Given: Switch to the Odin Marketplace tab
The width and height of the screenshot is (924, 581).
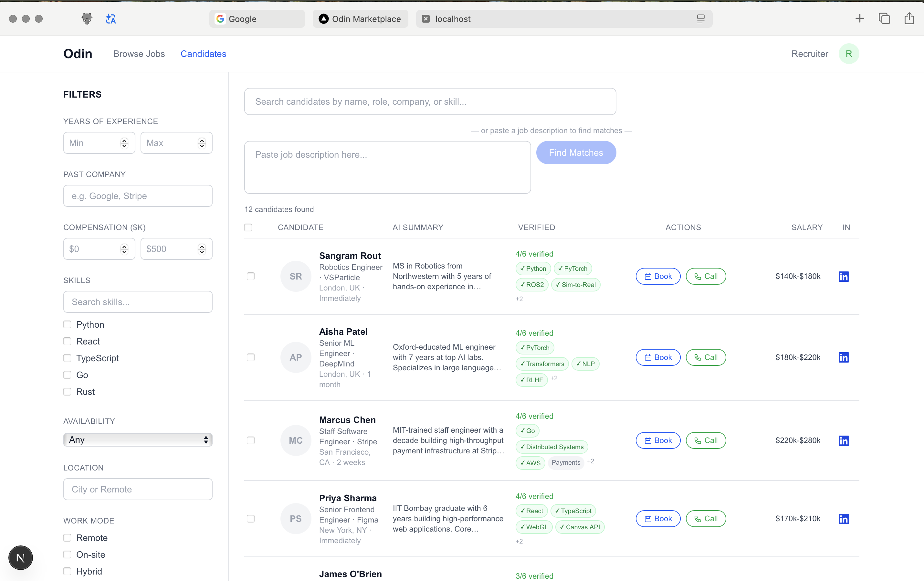Looking at the screenshot, I should tap(360, 19).
